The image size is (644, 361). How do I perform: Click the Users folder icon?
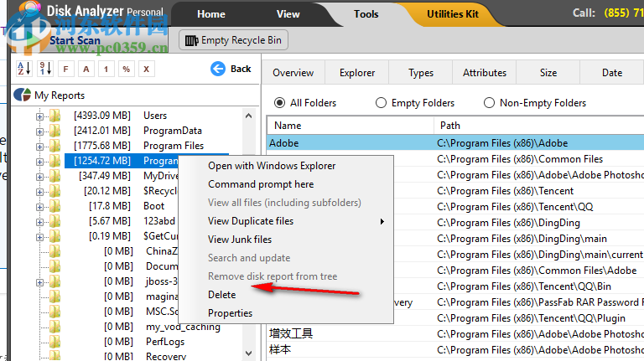(x=55, y=116)
